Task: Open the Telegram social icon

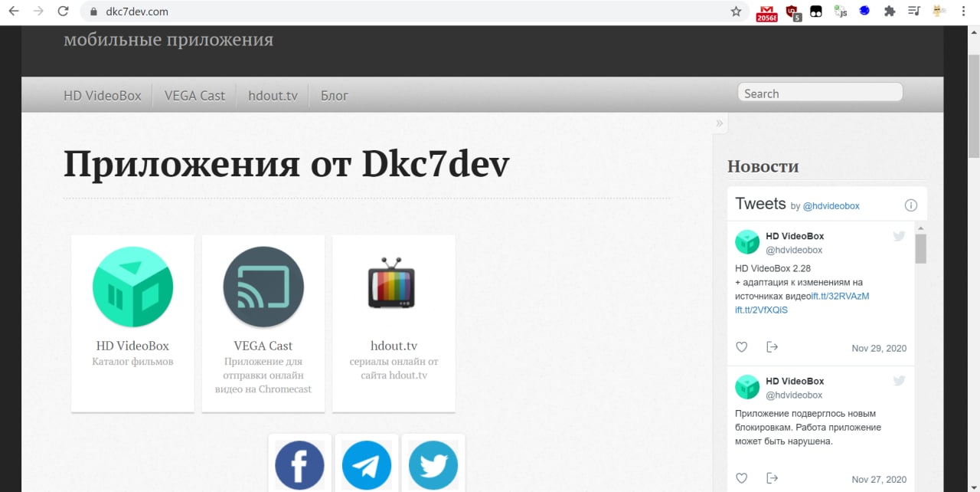Action: [366, 464]
